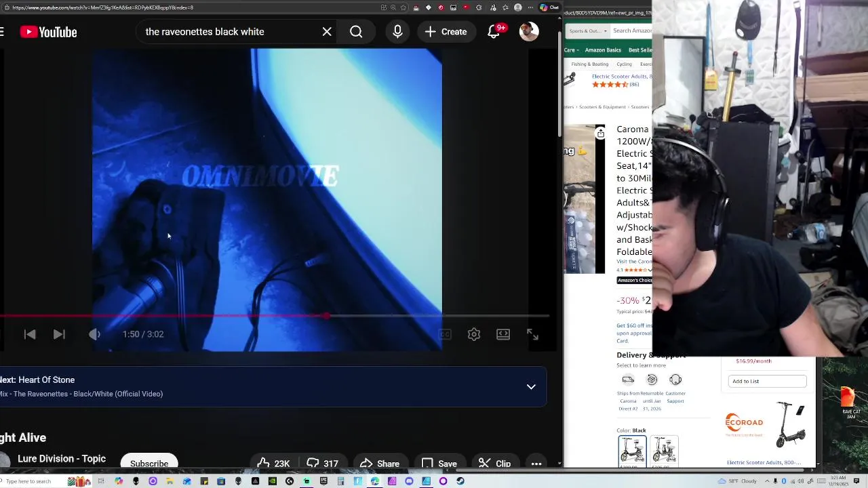868x488 pixels.
Task: Open Calculator from the taskbar
Action: point(340,481)
